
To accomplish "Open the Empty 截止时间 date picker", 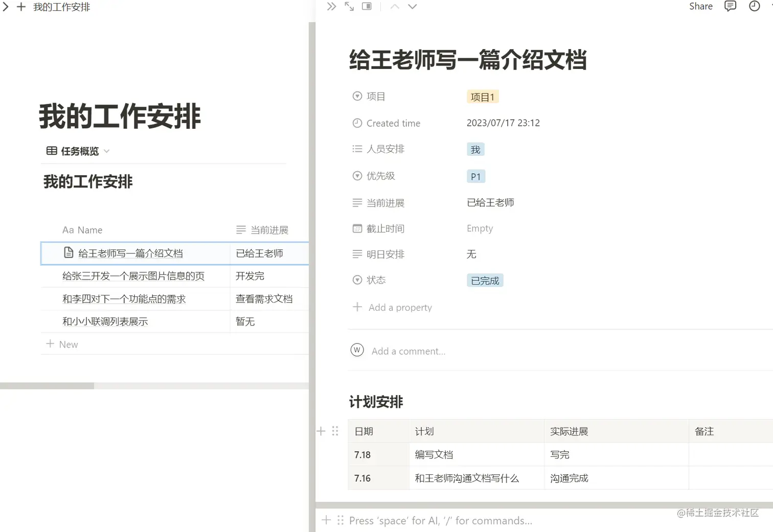I will (x=480, y=228).
